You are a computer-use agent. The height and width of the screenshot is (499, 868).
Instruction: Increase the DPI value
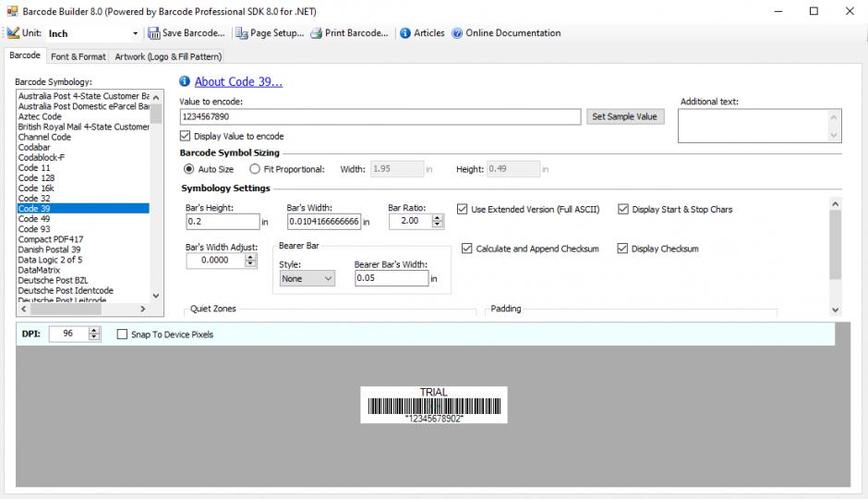pos(94,331)
